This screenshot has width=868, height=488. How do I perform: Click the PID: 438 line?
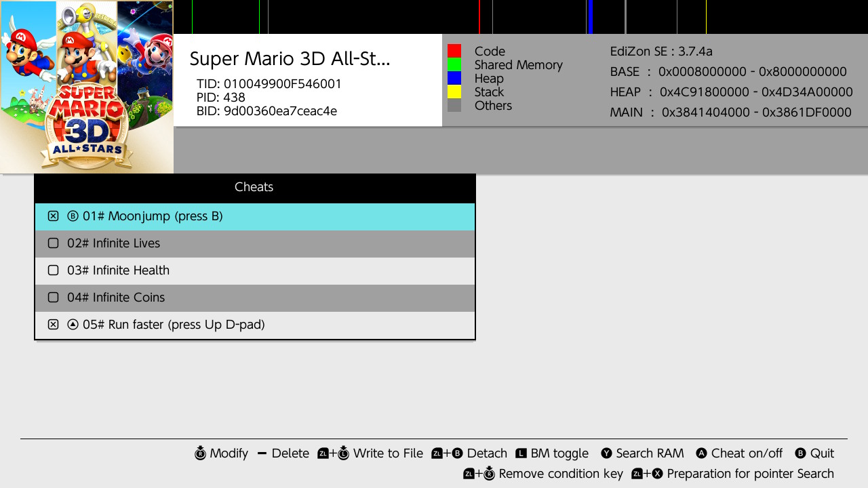click(221, 98)
